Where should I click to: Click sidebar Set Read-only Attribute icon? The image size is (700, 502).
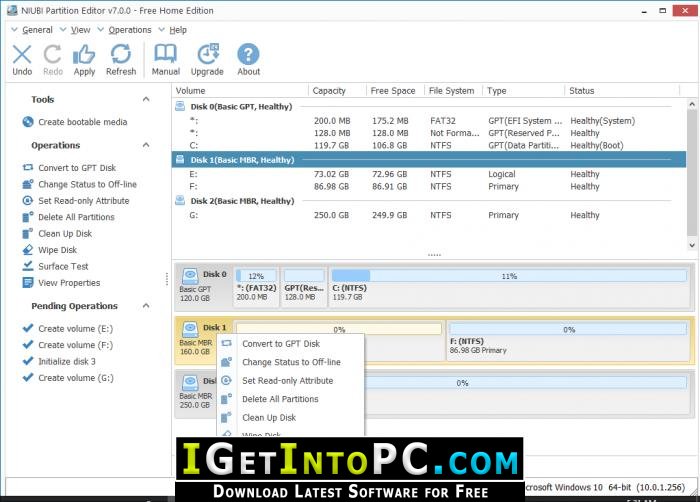point(28,201)
